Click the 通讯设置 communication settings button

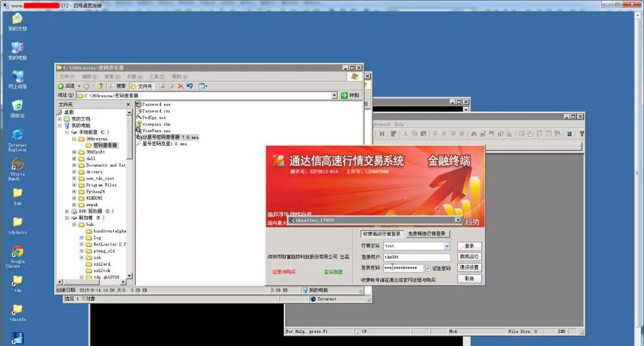tap(469, 267)
